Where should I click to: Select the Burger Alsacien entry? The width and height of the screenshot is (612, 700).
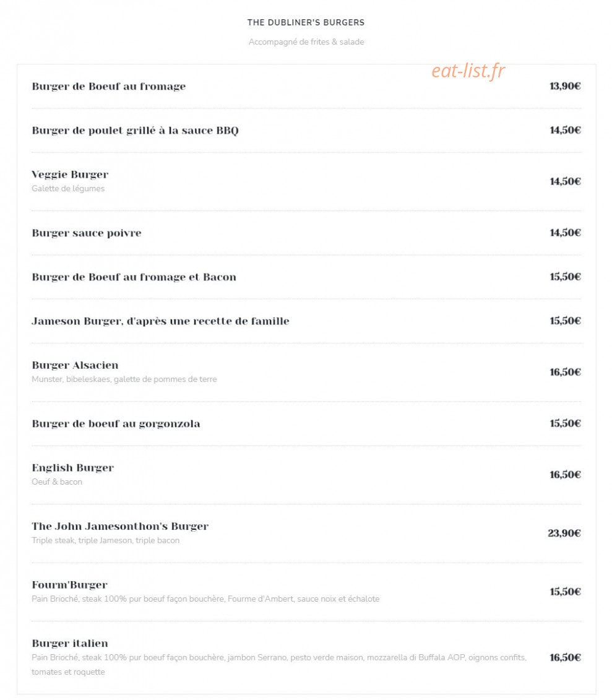tap(75, 365)
